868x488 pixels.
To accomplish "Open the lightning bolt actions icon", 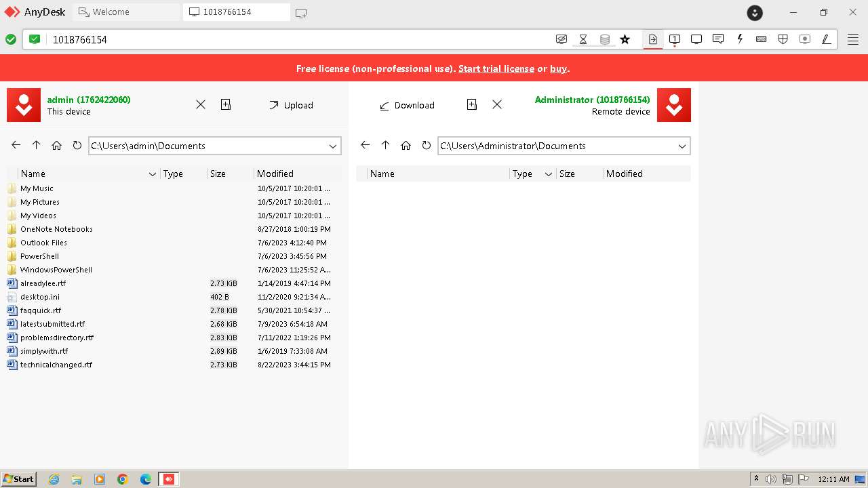I will coord(740,39).
